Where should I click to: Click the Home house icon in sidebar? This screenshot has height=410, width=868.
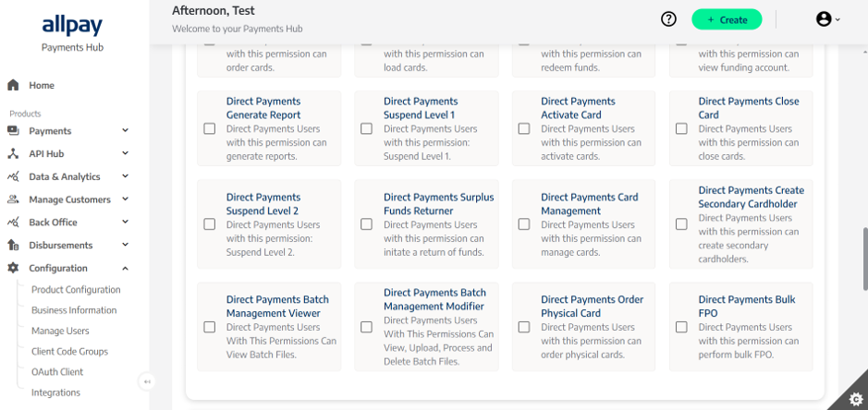point(13,85)
